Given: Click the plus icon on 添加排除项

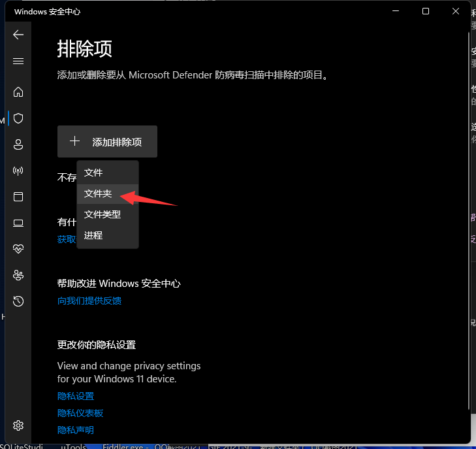Looking at the screenshot, I should tap(74, 141).
